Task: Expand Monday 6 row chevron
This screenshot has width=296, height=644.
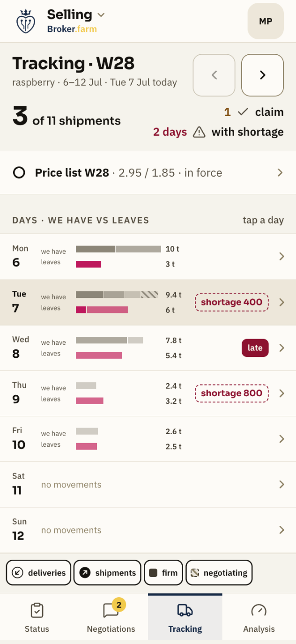Action: 281,256
